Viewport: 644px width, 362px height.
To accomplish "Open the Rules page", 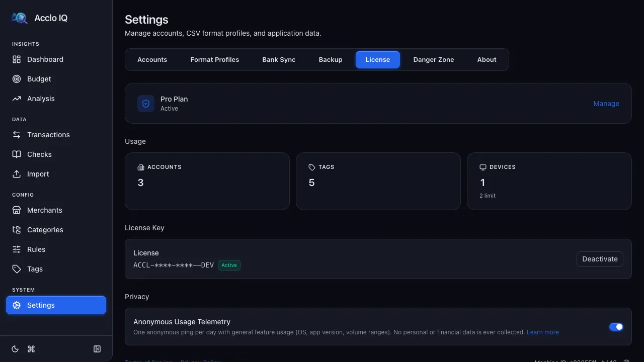I will 56,249.
